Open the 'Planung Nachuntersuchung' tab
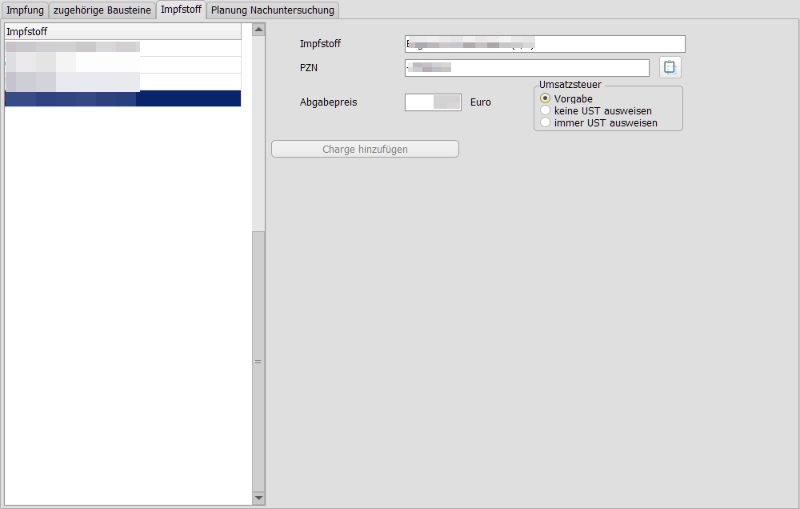This screenshot has width=800, height=509. point(273,10)
